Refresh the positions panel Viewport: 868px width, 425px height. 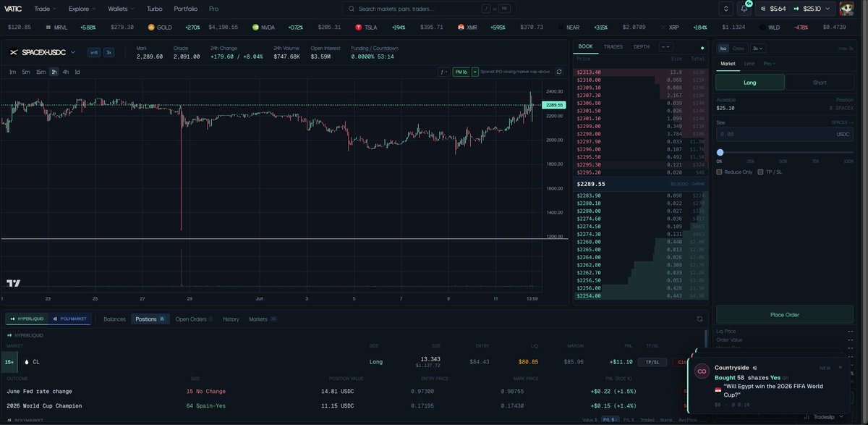tap(699, 319)
